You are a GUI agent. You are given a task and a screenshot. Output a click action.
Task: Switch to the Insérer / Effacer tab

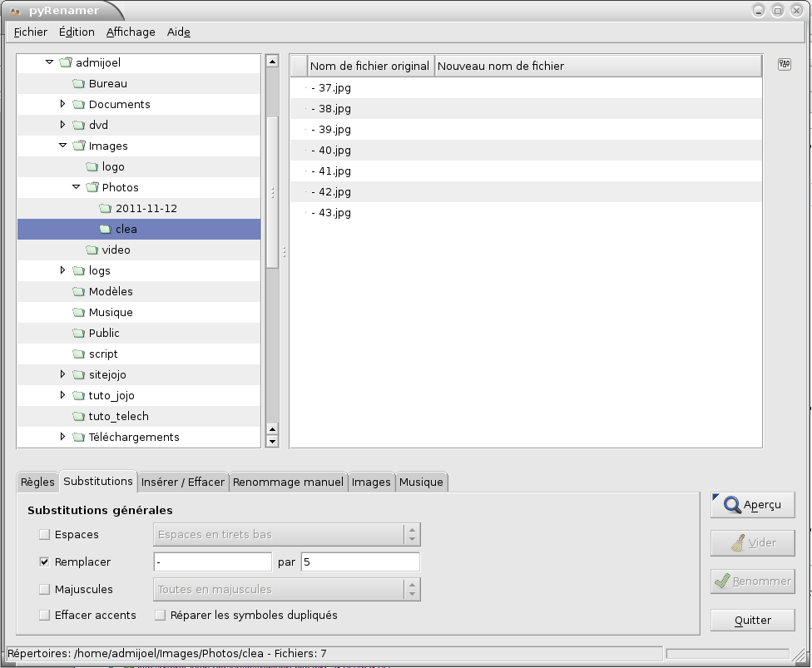click(x=183, y=482)
